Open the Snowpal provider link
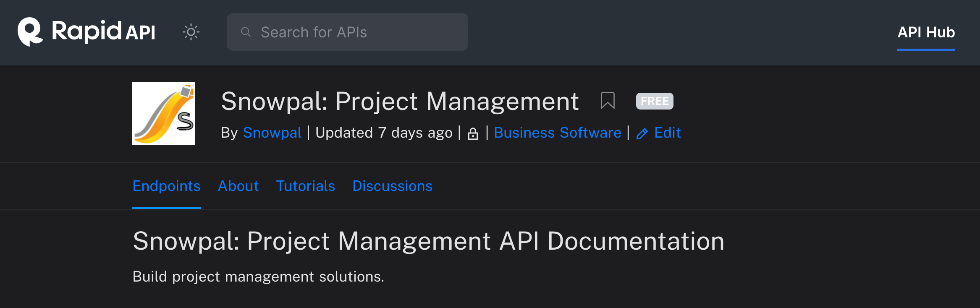Image resolution: width=980 pixels, height=308 pixels. [x=272, y=133]
